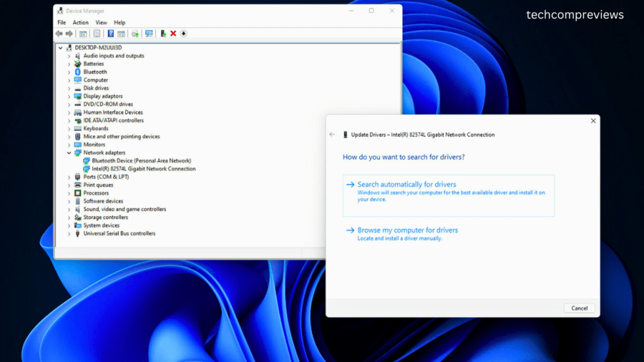Image resolution: width=644 pixels, height=362 pixels.
Task: Click the Forward arrow in Device Manager toolbar
Action: pos(69,34)
